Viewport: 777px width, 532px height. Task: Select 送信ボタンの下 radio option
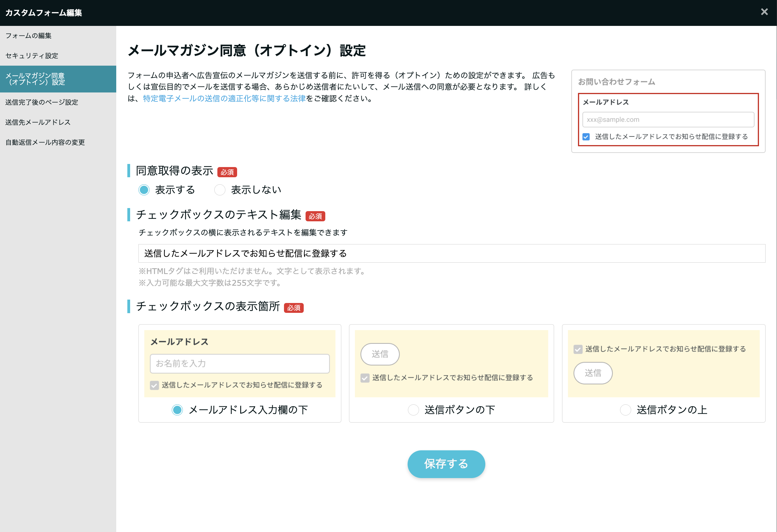[x=413, y=410]
